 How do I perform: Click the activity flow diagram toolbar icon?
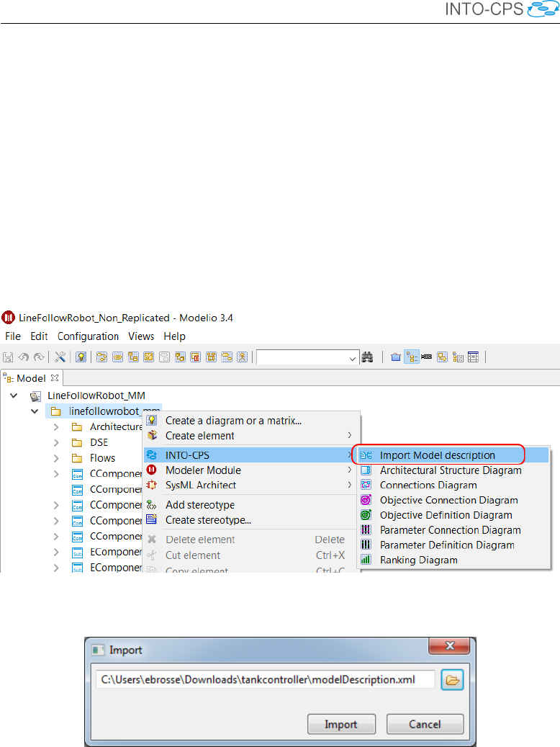point(102,357)
